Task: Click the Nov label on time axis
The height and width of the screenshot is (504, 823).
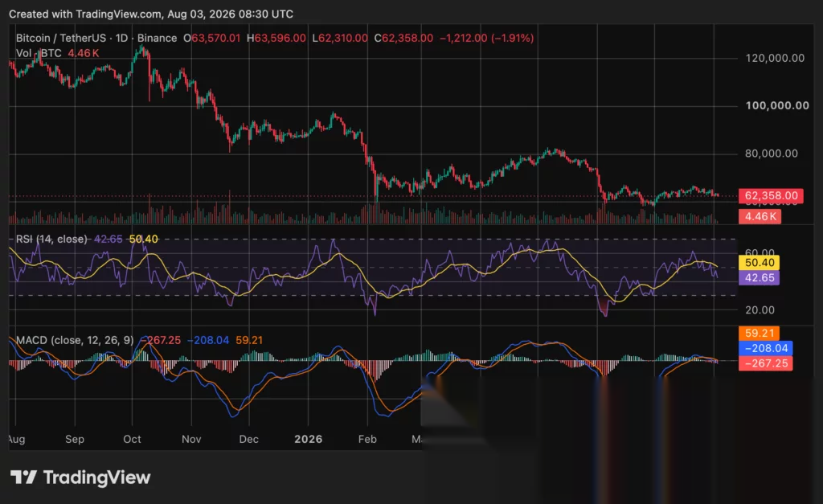Action: click(191, 440)
